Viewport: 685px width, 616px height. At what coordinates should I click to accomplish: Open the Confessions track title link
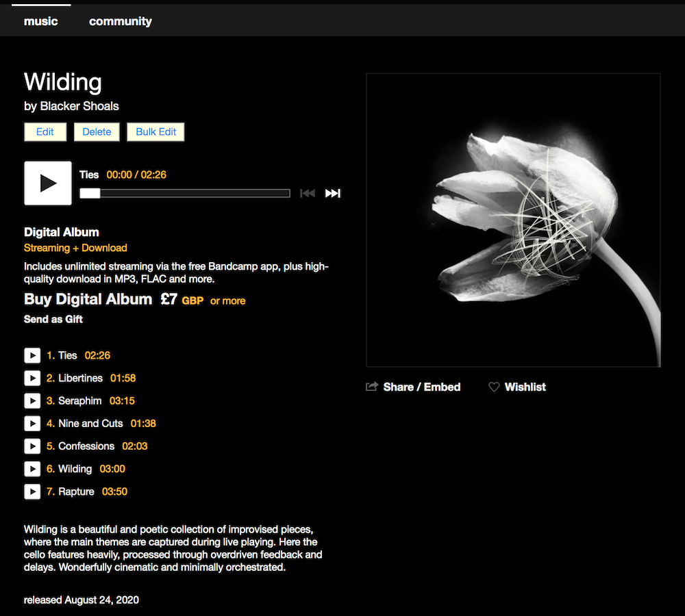(86, 446)
